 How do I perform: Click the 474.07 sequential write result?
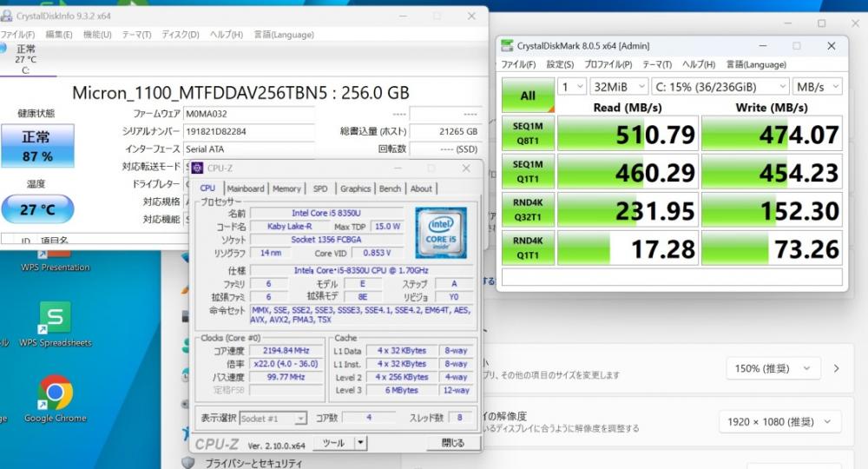[772, 134]
